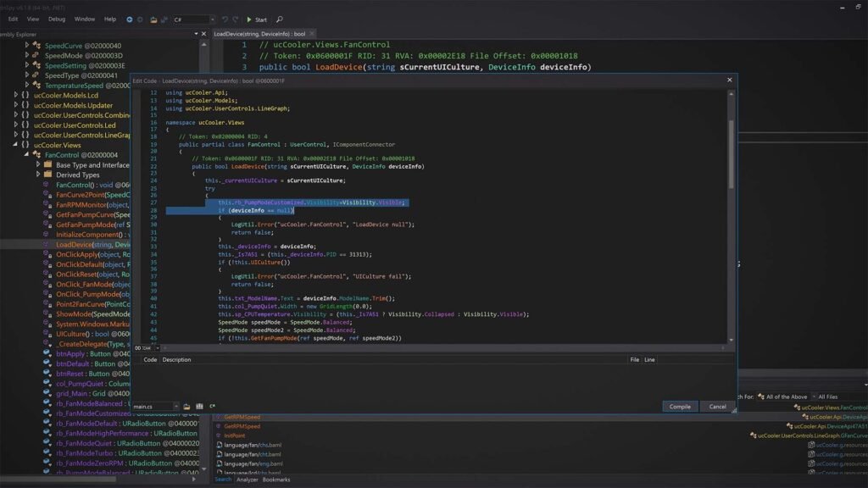The height and width of the screenshot is (488, 868).
Task: Expand the ucCooler.Models.Lcd namespace
Action: pos(16,96)
